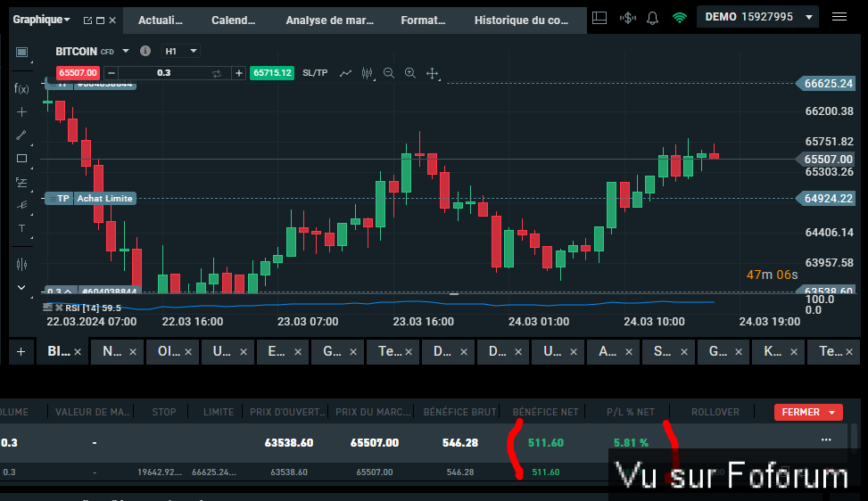
Task: Click the red FERMER button
Action: point(808,412)
